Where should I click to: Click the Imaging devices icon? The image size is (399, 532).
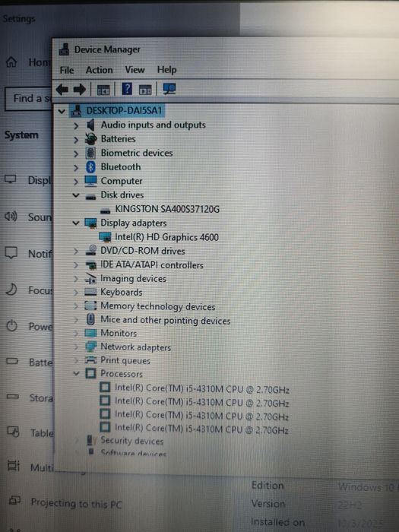click(x=90, y=279)
